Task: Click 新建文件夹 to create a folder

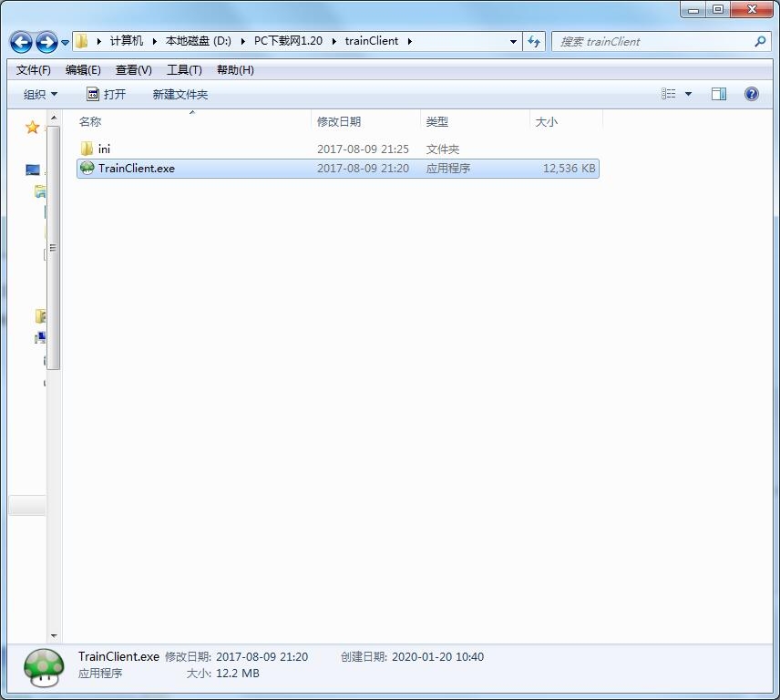Action: click(x=180, y=94)
